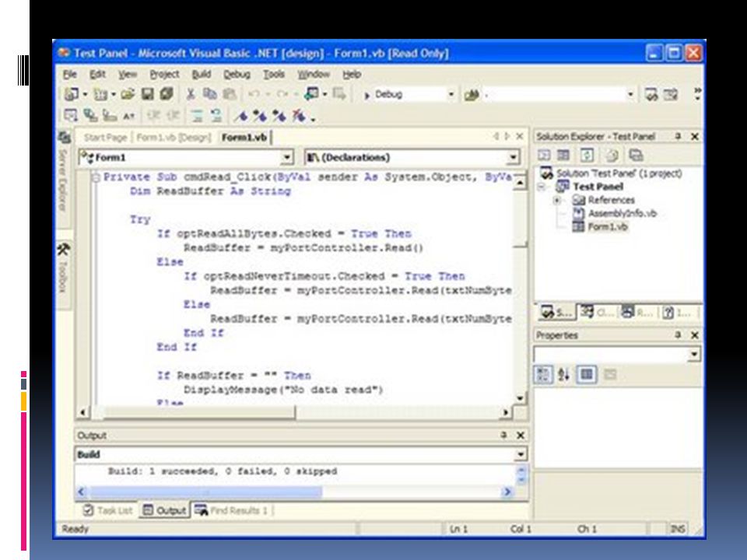
Task: Toggle the Properties button in Properties window toolbar
Action: coord(587,375)
